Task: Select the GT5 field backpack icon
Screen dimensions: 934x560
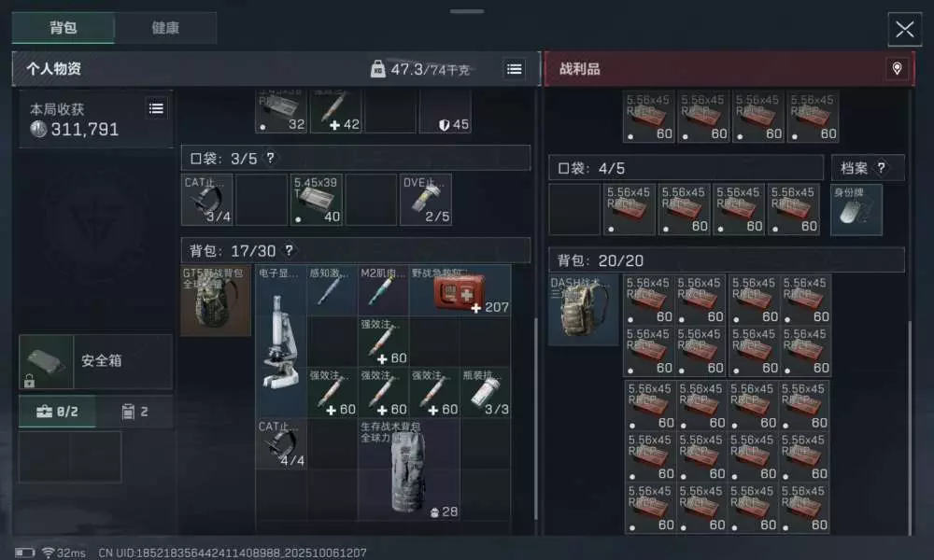Action: click(x=216, y=301)
